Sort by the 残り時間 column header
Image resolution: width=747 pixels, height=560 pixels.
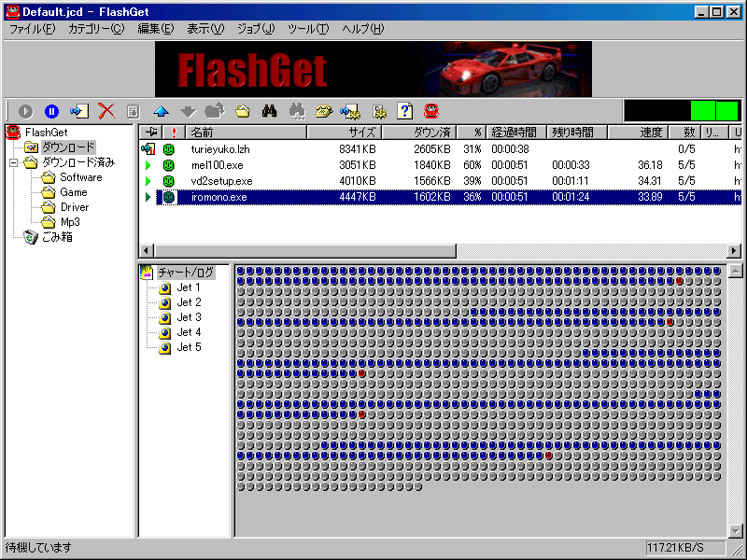(577, 133)
